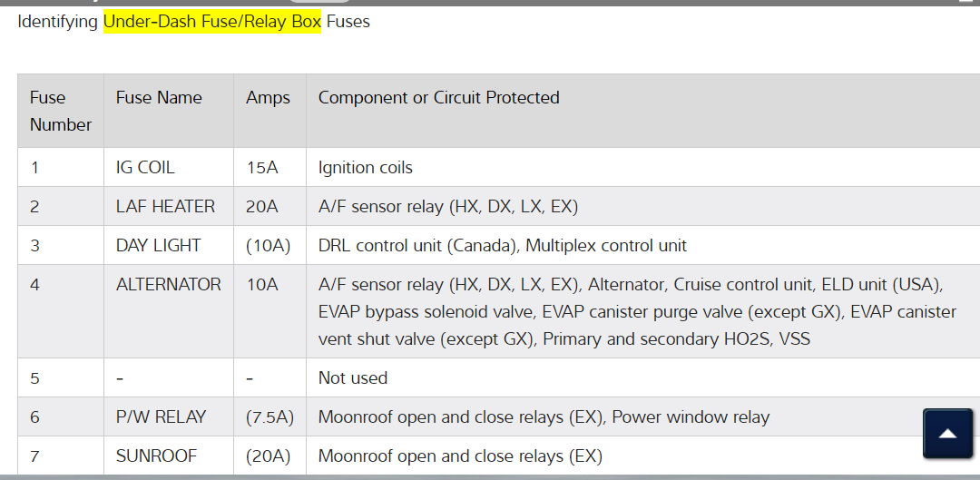Select the LAF HEATER fuse name cell
The height and width of the screenshot is (480, 980).
pos(165,207)
